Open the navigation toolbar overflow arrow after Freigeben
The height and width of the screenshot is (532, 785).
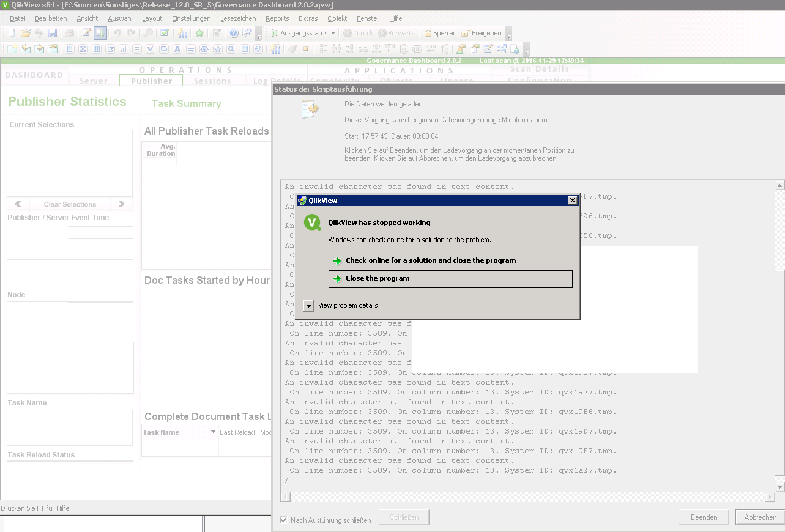click(508, 34)
